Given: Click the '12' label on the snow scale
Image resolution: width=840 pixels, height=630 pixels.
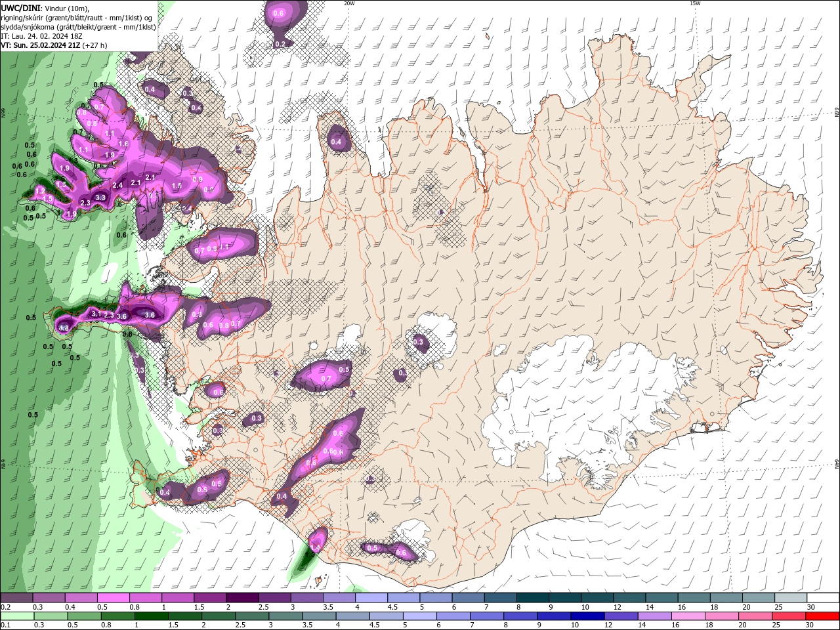Looking at the screenshot, I should (616, 607).
